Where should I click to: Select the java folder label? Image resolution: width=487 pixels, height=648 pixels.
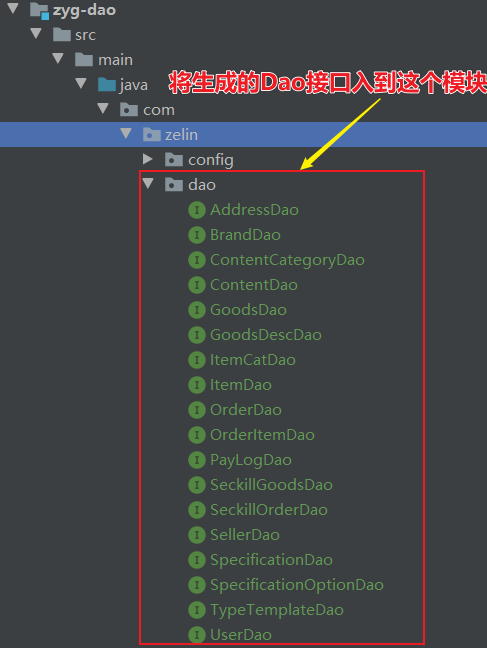coord(134,85)
